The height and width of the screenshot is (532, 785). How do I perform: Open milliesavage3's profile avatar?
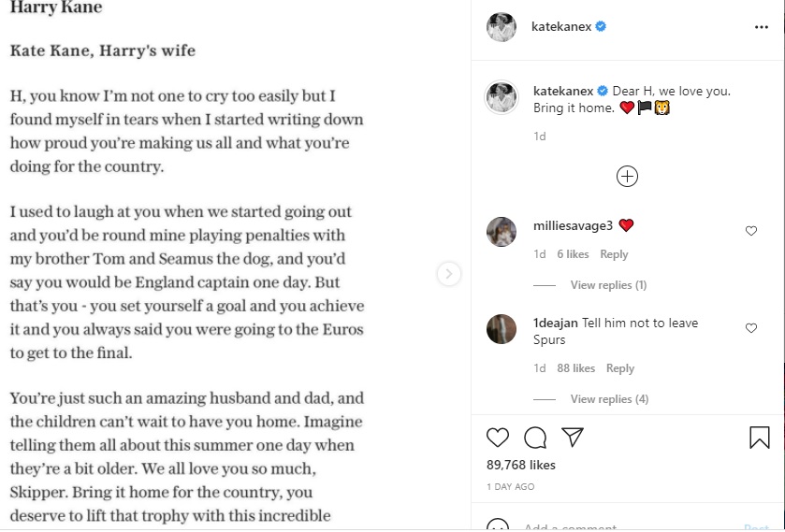point(502,231)
